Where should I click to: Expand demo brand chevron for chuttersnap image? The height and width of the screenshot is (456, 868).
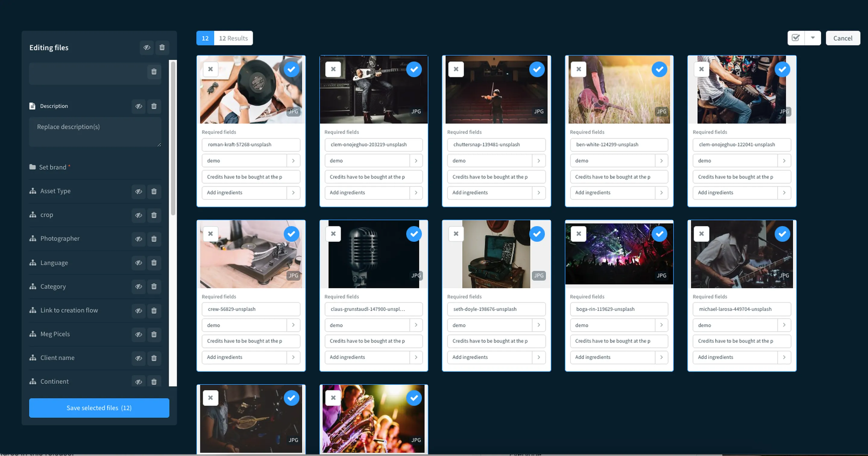(539, 161)
